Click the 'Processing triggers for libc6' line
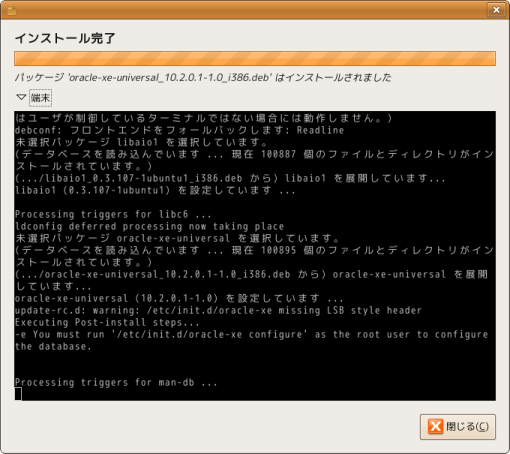Viewport: 510px width, 454px height. (x=113, y=214)
